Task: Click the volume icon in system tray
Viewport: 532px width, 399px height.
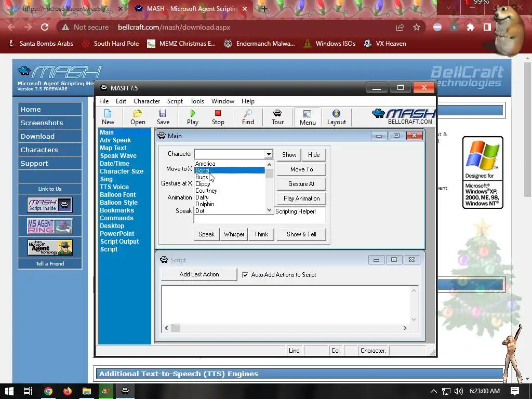Action: tap(458, 391)
